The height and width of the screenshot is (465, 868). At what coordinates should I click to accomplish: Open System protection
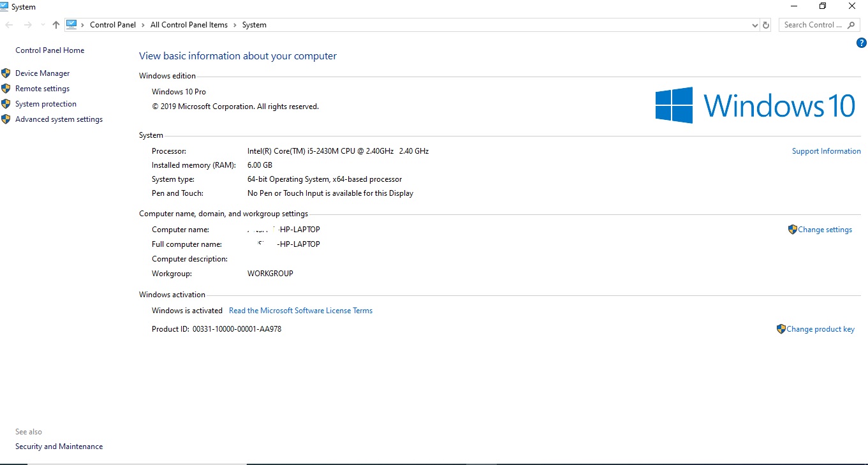[46, 104]
